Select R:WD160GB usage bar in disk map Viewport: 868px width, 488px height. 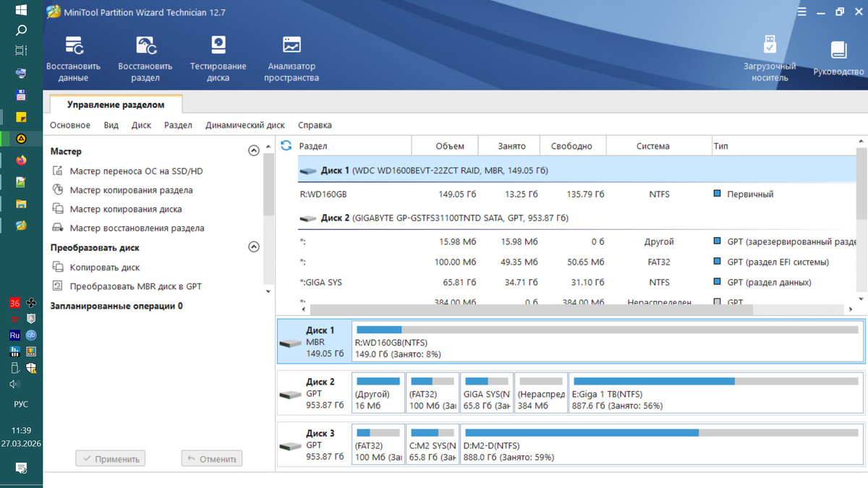[608, 330]
